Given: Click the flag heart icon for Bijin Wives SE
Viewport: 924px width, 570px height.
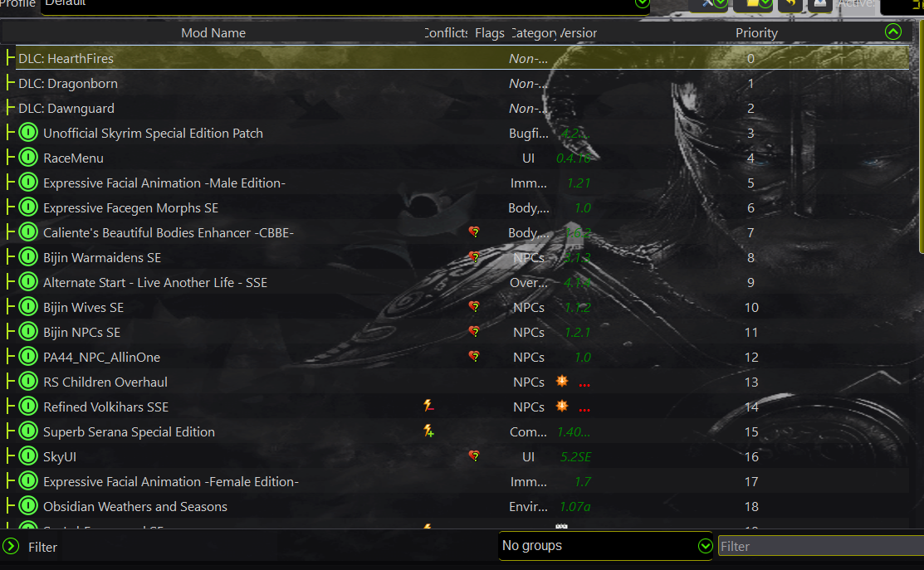Looking at the screenshot, I should pos(474,307).
